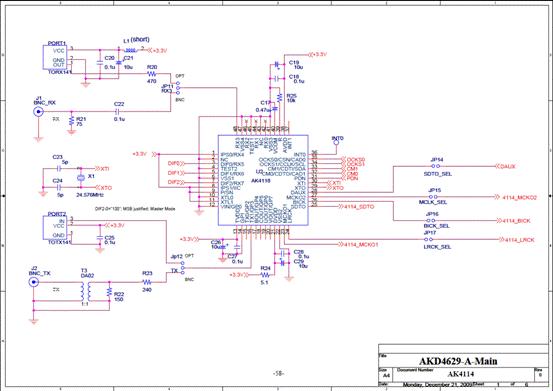The width and height of the screenshot is (553, 391).
Task: Click the BNC_RX connector J1 symbol
Action: [x=38, y=112]
